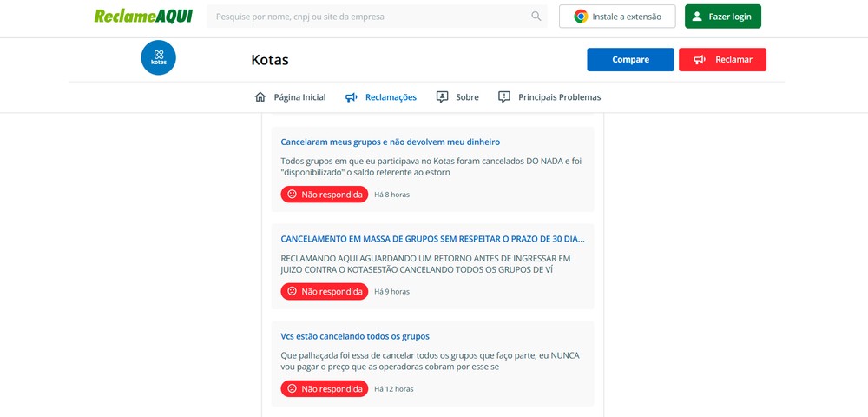Screen dimensions: 868x417
Task: Open the Reclamações tab
Action: pos(381,97)
